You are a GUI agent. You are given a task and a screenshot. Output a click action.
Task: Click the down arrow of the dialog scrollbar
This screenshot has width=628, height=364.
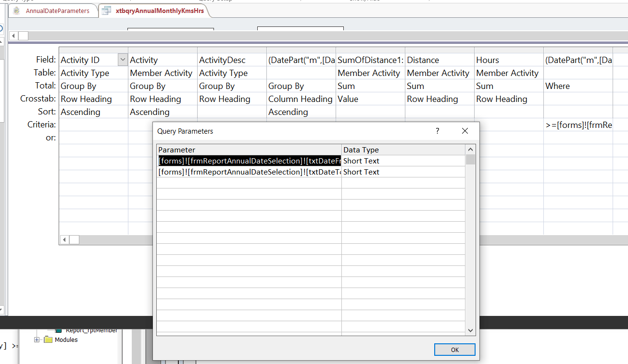pyautogui.click(x=470, y=330)
